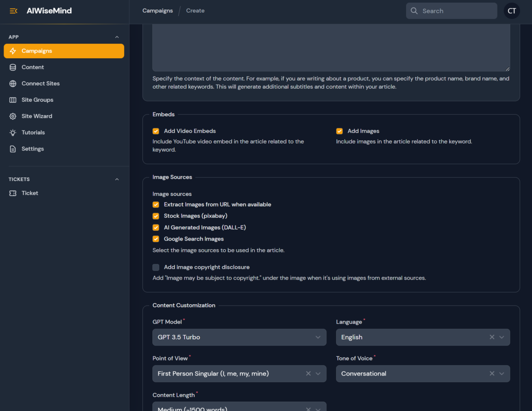Click the Search input field
The image size is (532, 411).
point(455,11)
